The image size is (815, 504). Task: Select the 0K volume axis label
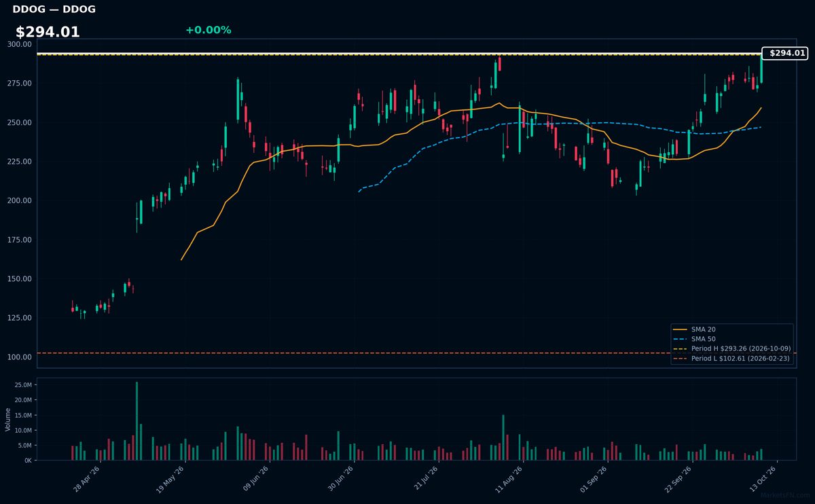click(x=28, y=461)
